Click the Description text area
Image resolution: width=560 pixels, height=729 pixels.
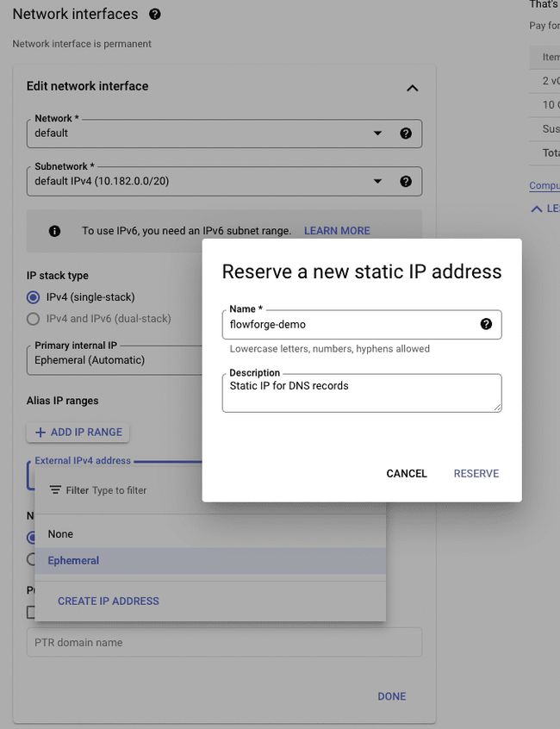(x=361, y=393)
